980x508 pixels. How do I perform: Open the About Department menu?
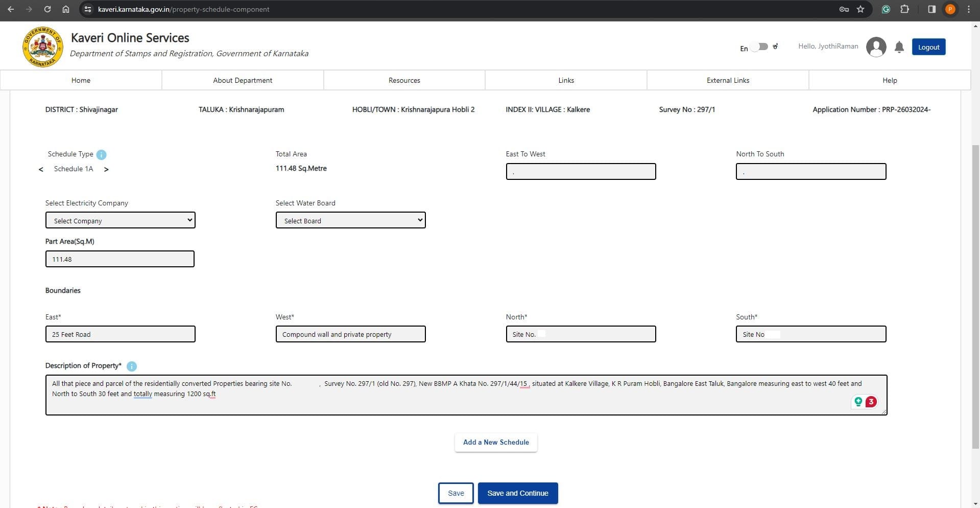(x=243, y=80)
